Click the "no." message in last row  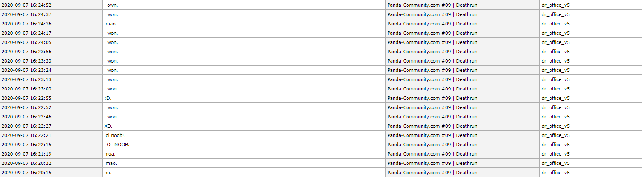(108, 173)
